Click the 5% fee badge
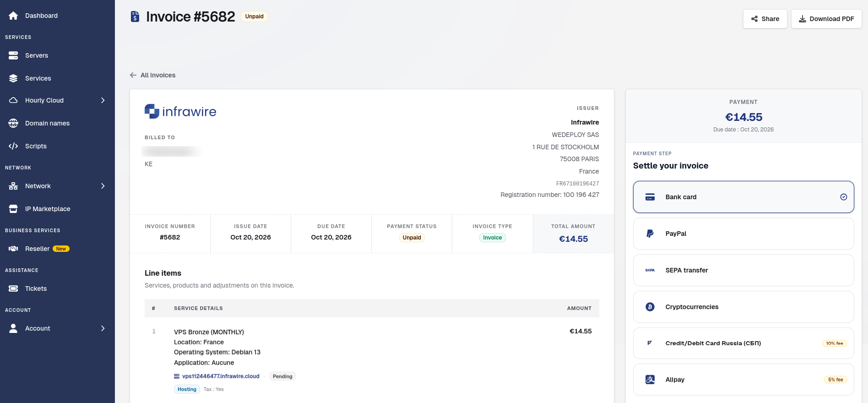Image resolution: width=868 pixels, height=403 pixels. pos(835,380)
